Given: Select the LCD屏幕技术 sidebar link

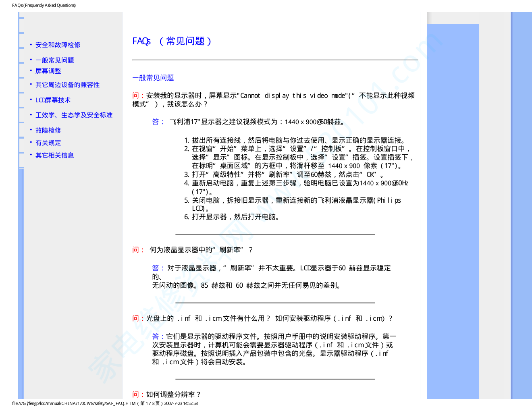Looking at the screenshot, I should [x=53, y=100].
